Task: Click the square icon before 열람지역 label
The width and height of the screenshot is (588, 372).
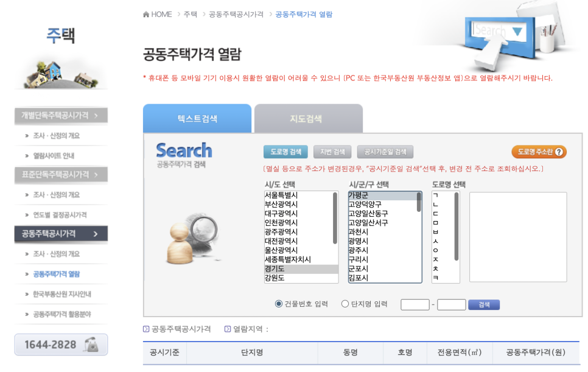Action: (x=227, y=329)
